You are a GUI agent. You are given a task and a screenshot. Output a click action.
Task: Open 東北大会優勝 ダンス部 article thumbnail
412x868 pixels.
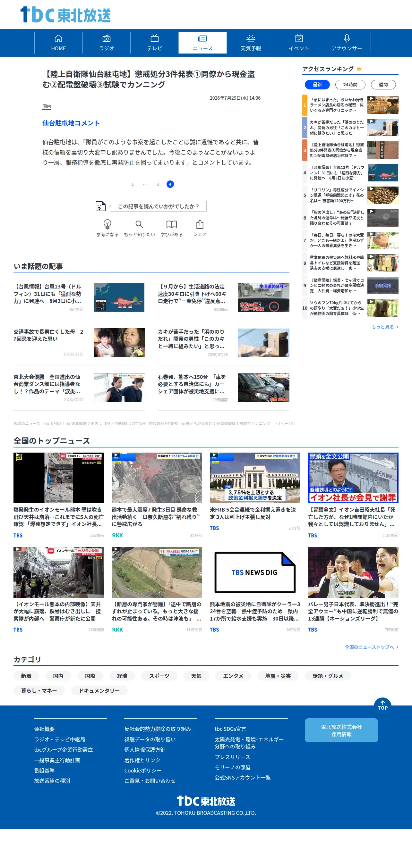click(x=119, y=388)
